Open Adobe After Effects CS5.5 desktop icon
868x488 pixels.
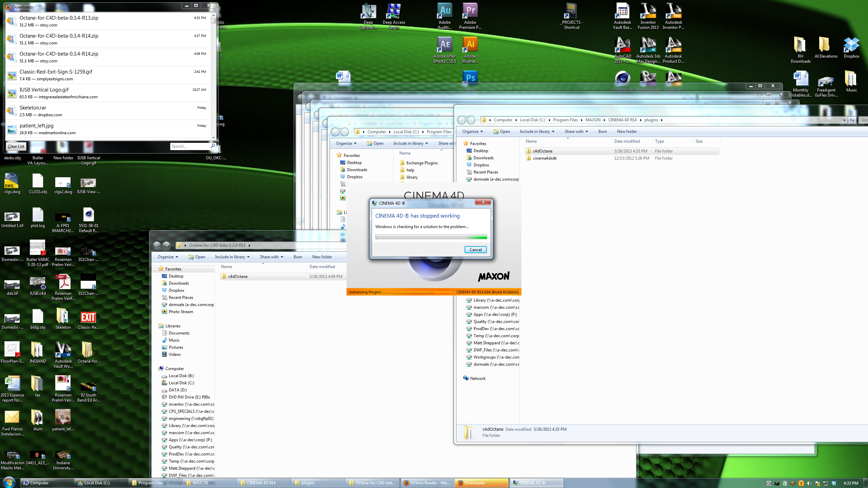pos(445,50)
